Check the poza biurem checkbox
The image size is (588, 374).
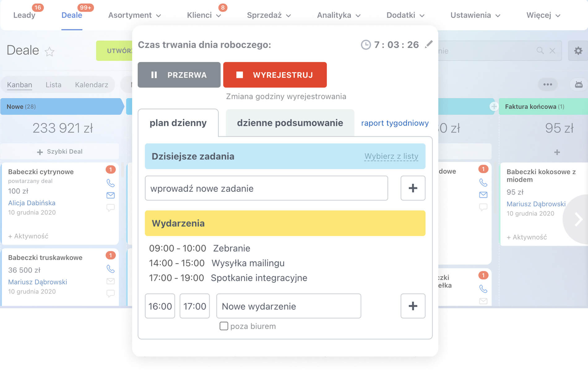(223, 326)
